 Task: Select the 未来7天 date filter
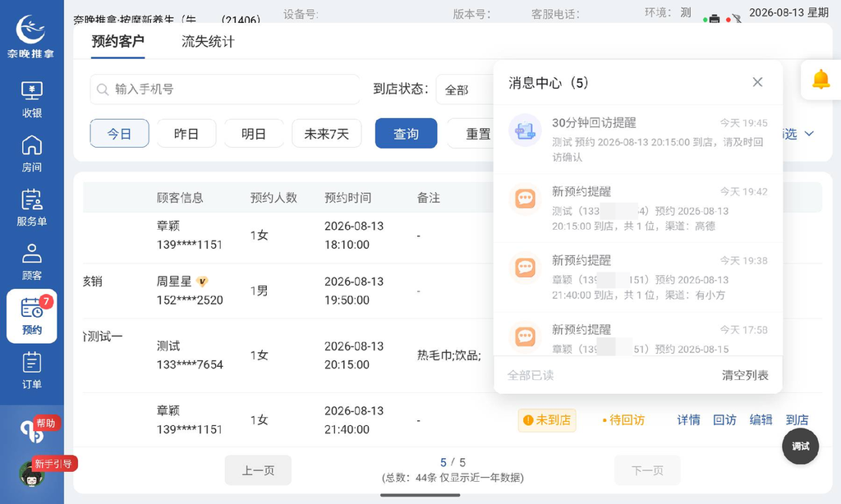coord(327,134)
